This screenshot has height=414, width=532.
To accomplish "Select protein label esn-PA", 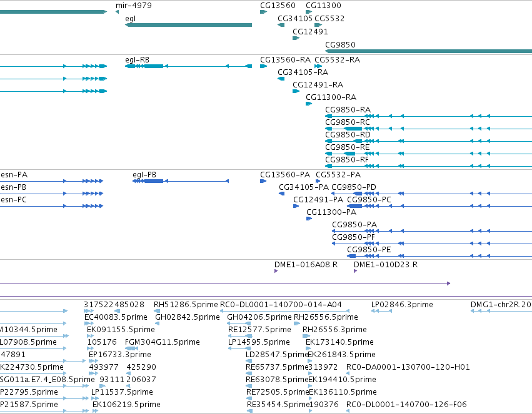I will pyautogui.click(x=14, y=175).
